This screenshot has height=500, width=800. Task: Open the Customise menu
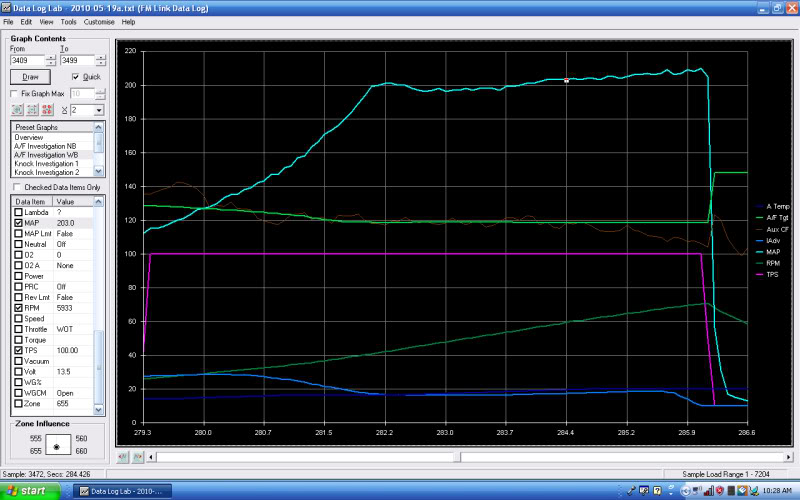[x=98, y=21]
